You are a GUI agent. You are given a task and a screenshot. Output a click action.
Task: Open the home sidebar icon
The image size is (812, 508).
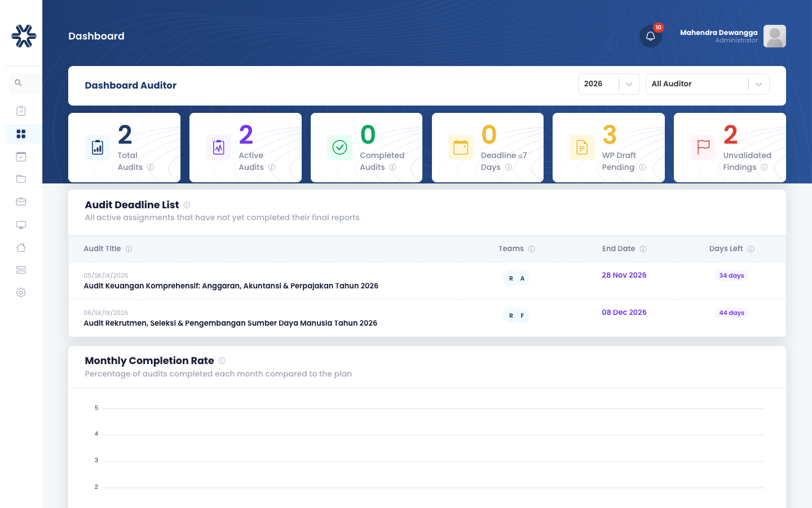coord(21,247)
